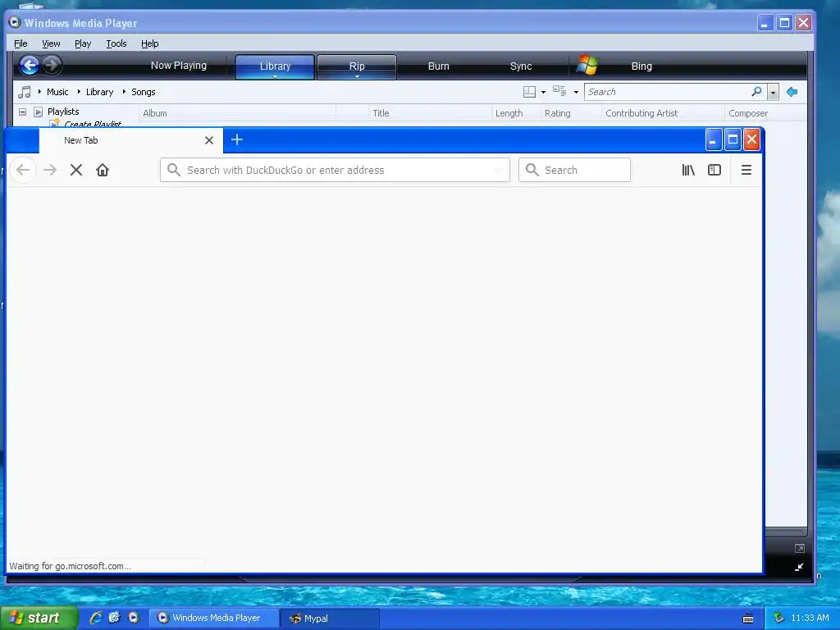Open the Media Player search dropdown arrow
This screenshot has width=840, height=630.
[x=773, y=92]
